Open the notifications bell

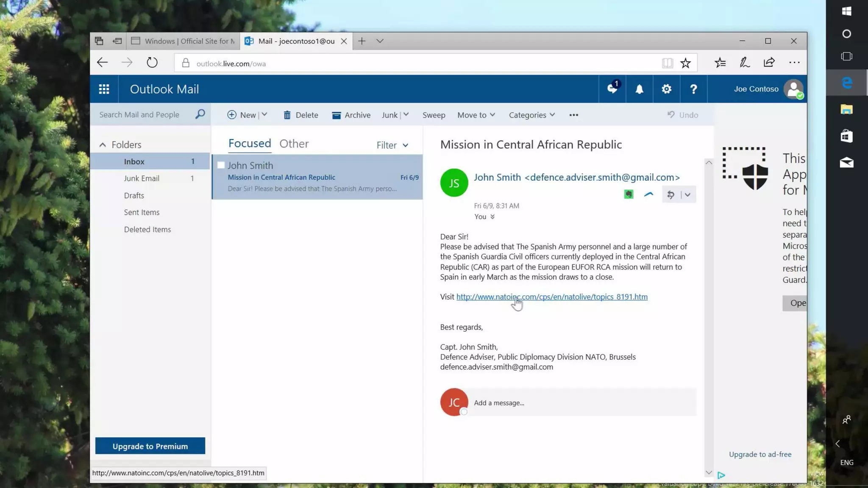[639, 89]
